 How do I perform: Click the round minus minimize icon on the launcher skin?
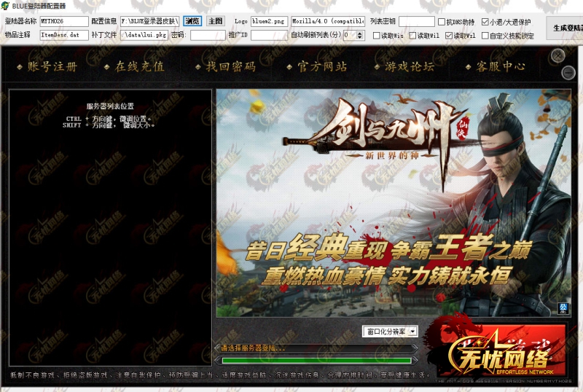tap(568, 72)
